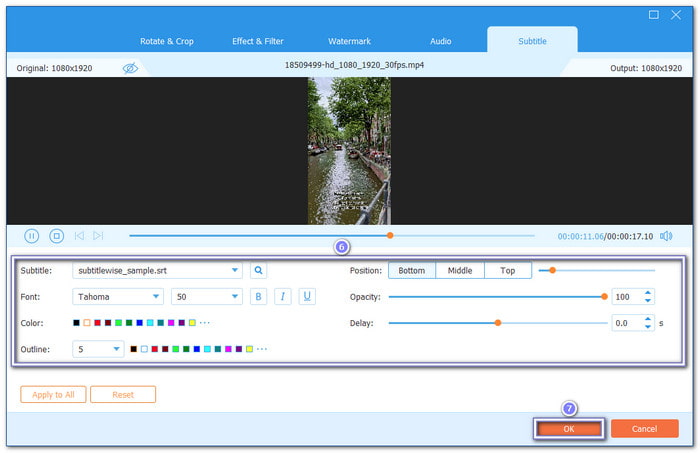Pick dark red subtitle text color

108,323
